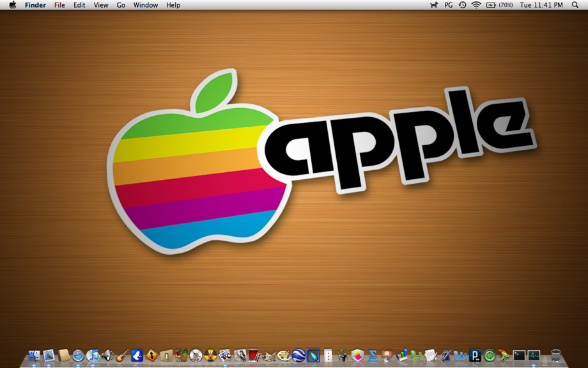This screenshot has width=588, height=368.
Task: Open the blue frog app in Dock
Action: pyautogui.click(x=137, y=355)
